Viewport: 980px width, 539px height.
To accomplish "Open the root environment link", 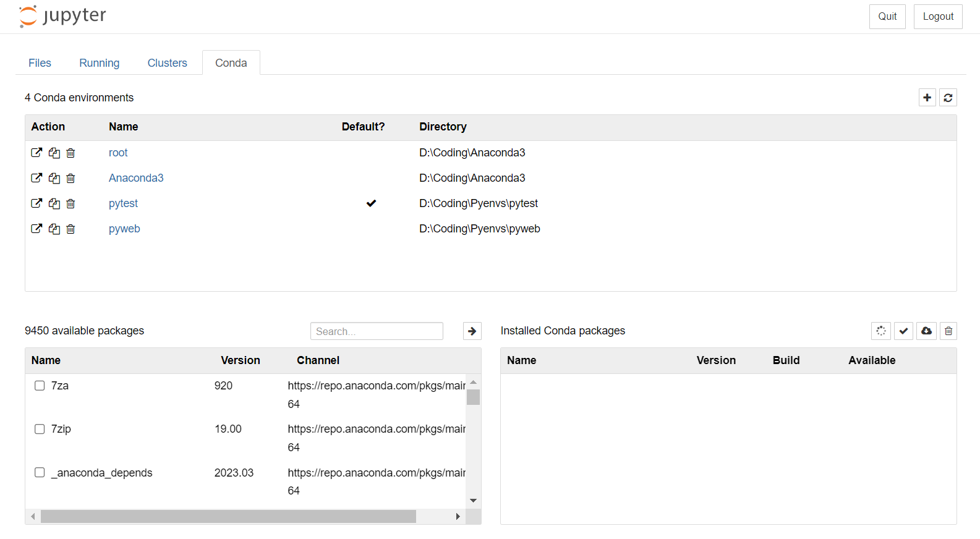I will [x=118, y=153].
